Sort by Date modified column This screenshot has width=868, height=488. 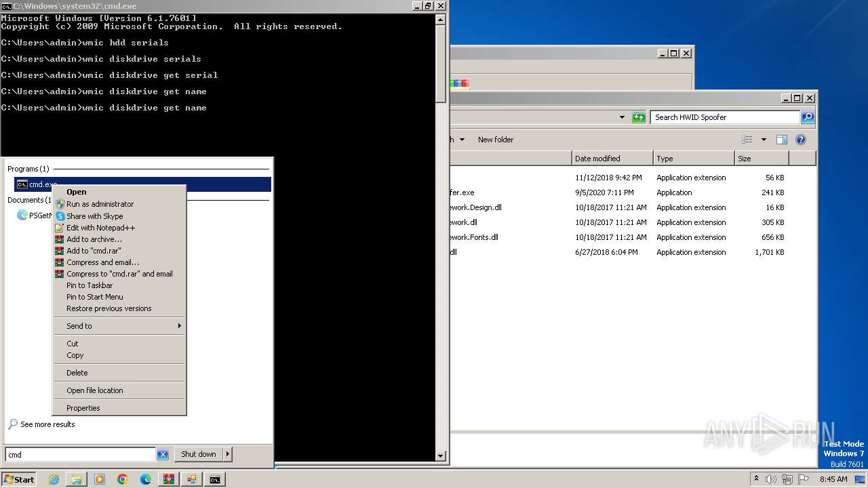612,159
